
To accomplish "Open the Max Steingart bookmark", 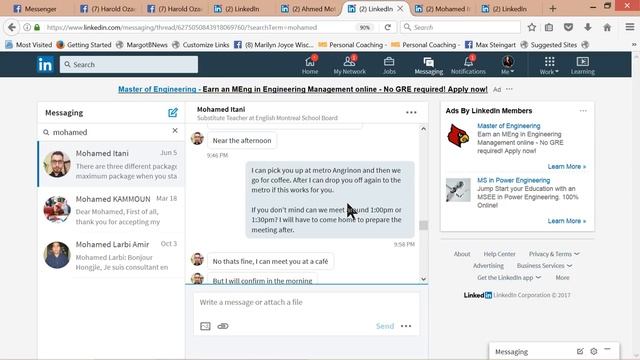I will click(x=490, y=44).
